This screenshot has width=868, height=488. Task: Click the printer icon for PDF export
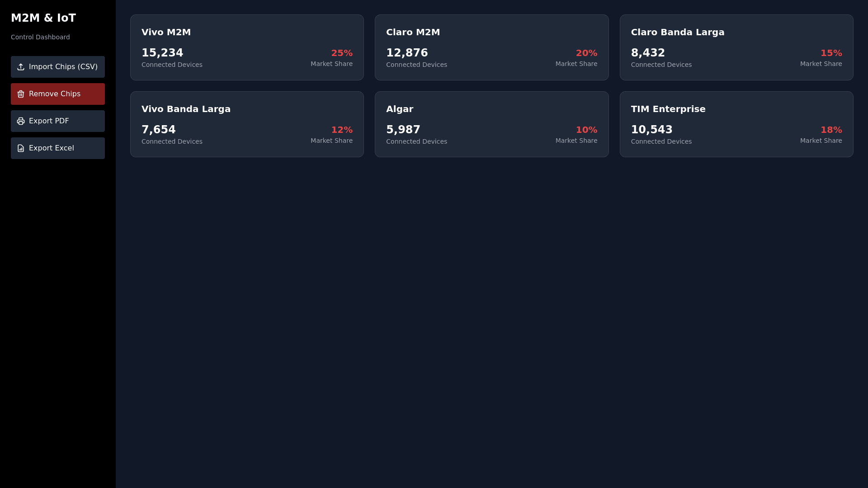point(21,121)
